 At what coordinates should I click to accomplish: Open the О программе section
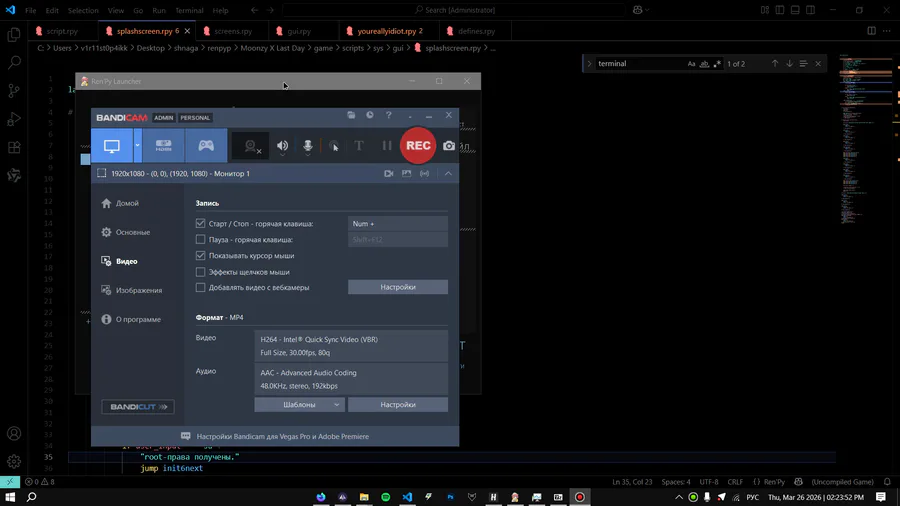pyautogui.click(x=131, y=320)
